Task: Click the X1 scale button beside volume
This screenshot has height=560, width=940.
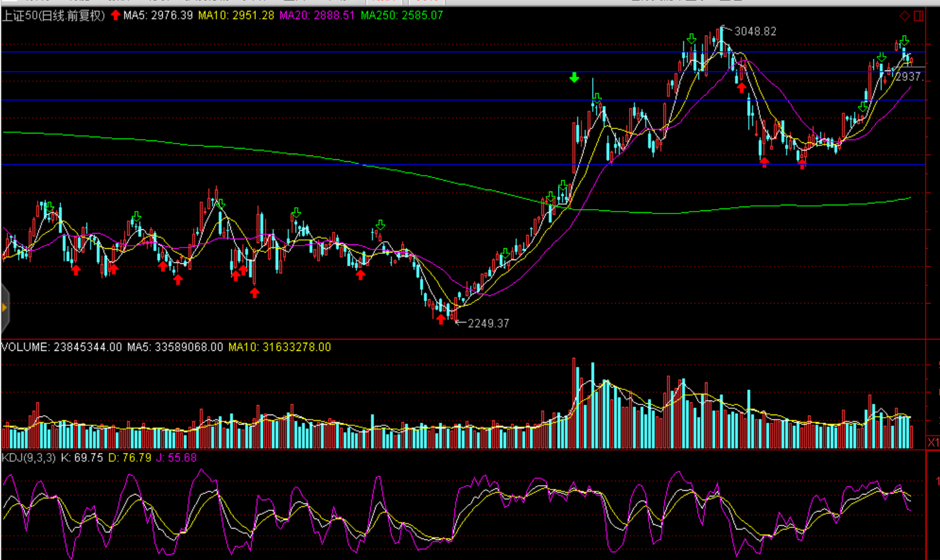Action: [x=933, y=442]
